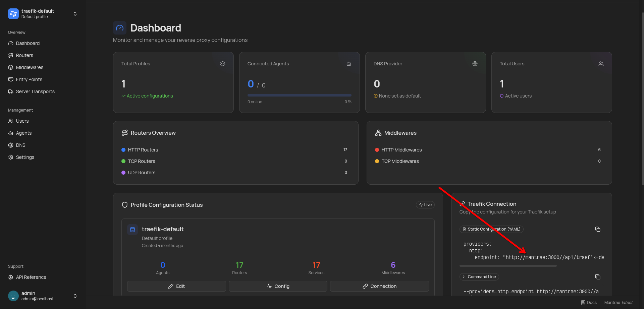The height and width of the screenshot is (309, 644).
Task: Click the traefik-default profile database icon
Action: [x=132, y=230]
